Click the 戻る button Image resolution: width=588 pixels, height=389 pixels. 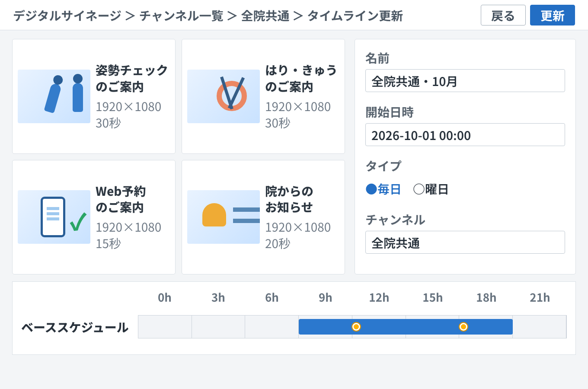503,16
